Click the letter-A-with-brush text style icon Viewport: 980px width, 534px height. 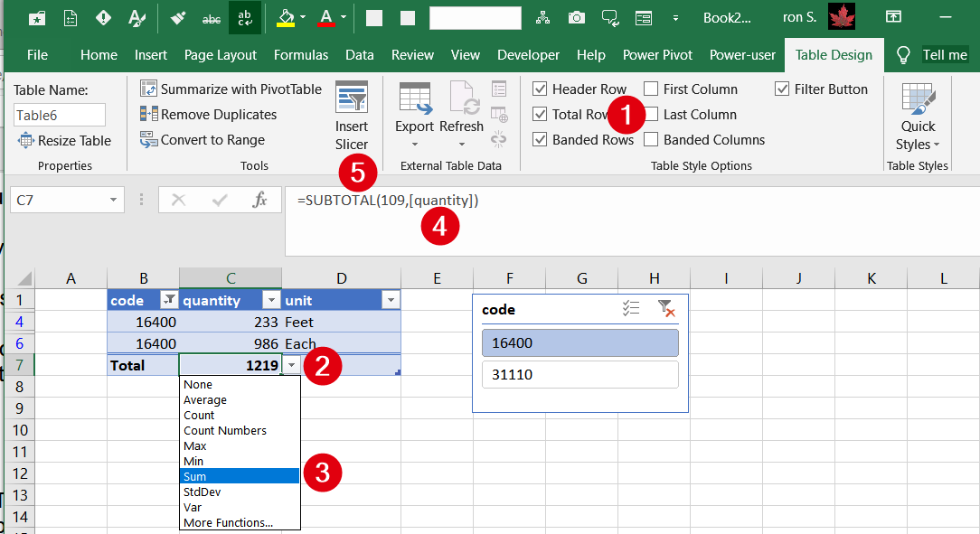tap(137, 18)
